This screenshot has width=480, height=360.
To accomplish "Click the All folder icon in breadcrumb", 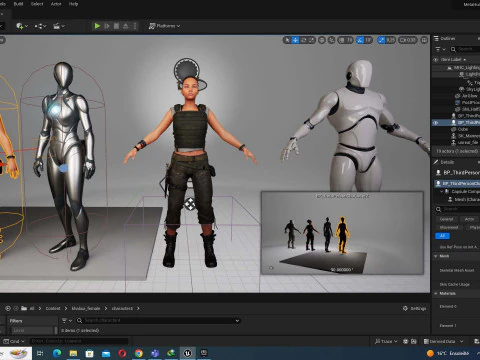I will pos(24,309).
